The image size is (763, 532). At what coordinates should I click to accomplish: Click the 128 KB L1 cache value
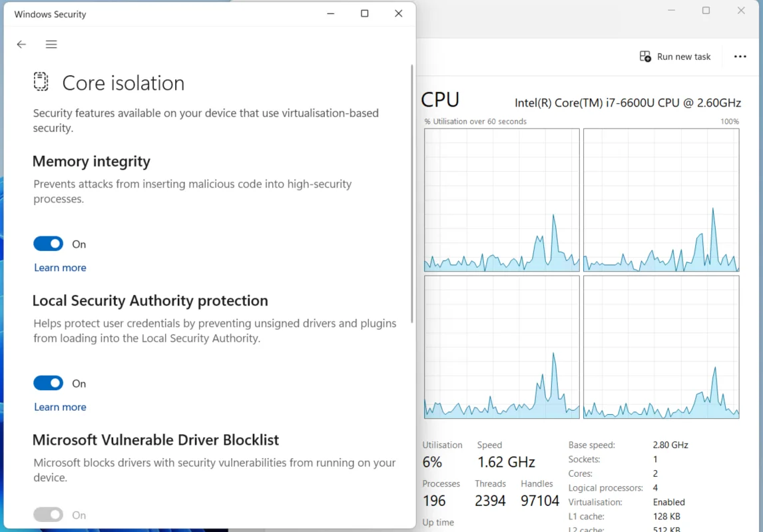[666, 517]
